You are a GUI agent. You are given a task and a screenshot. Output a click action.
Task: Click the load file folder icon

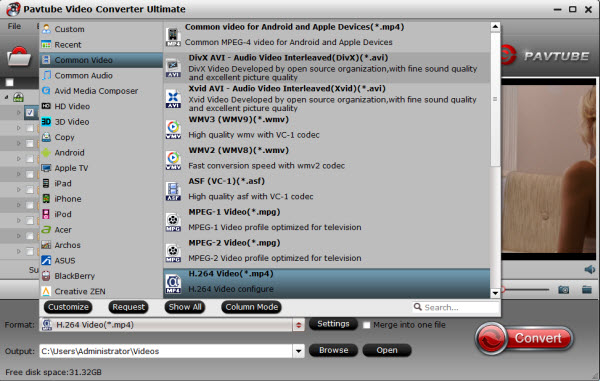[x=18, y=57]
